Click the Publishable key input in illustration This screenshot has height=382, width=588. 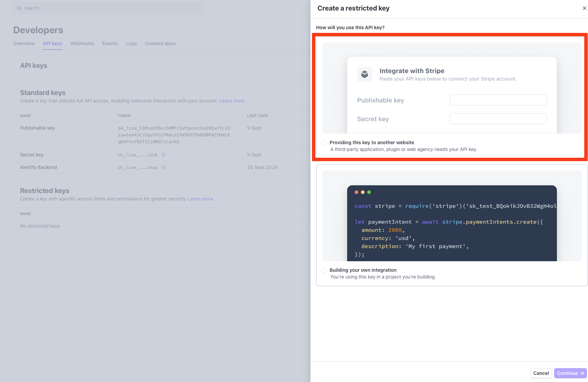click(498, 100)
